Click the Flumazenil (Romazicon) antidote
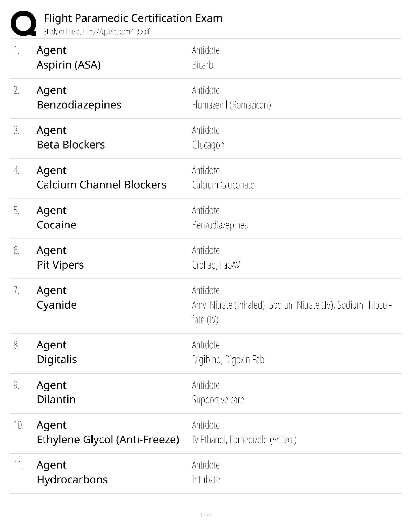Image resolution: width=411 pixels, height=532 pixels. tap(231, 105)
